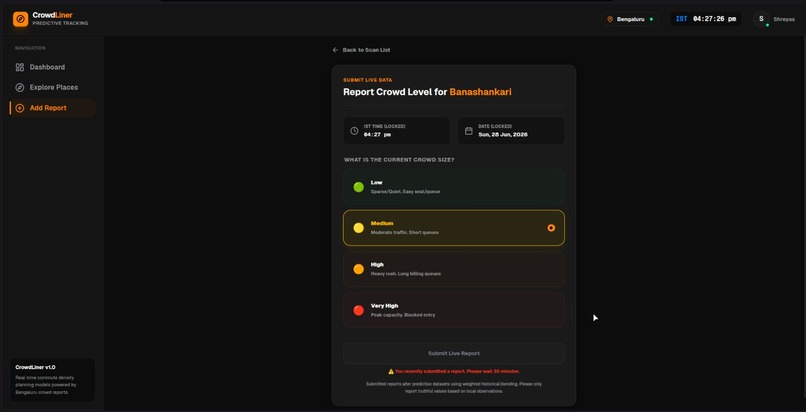Viewport: 806px width, 412px height.
Task: Click the Banashankari location name in the heading
Action: pos(481,92)
